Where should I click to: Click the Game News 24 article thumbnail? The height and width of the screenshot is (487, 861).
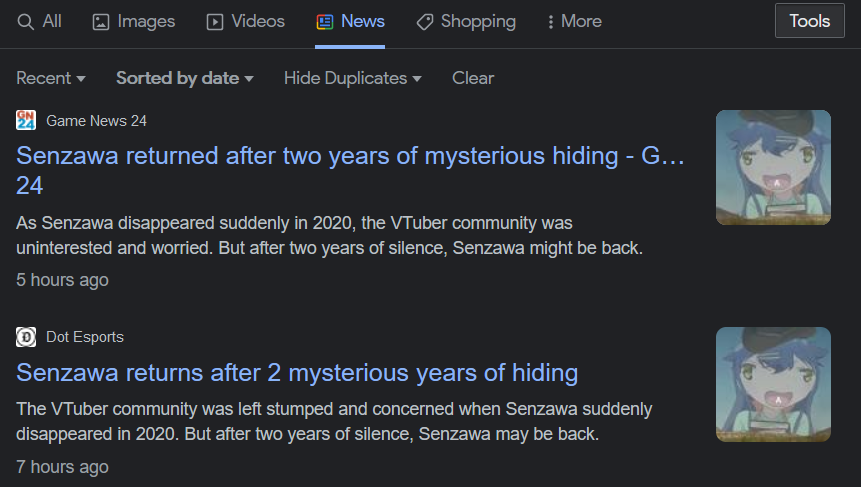coord(773,167)
